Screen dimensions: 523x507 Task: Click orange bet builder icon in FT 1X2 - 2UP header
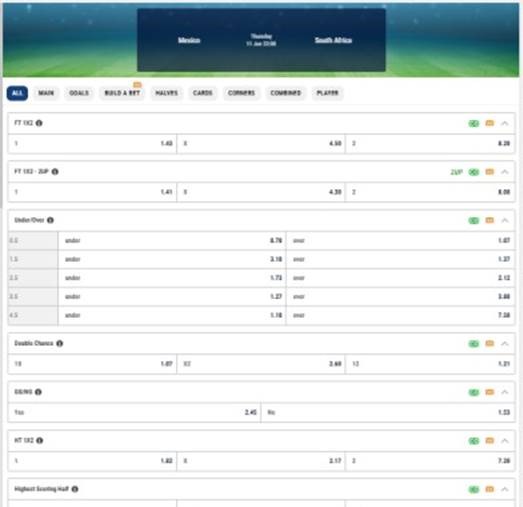click(489, 172)
